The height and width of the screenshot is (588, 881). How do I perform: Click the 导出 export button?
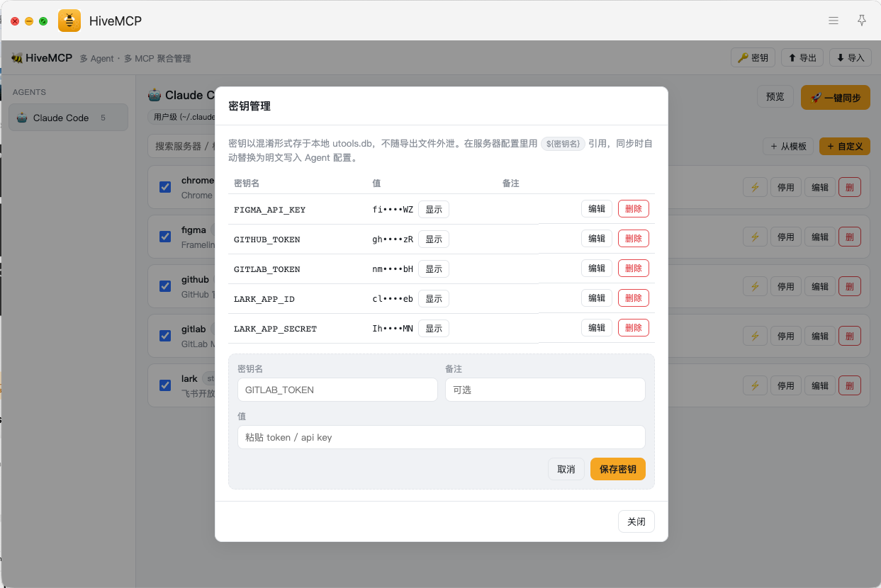click(802, 57)
